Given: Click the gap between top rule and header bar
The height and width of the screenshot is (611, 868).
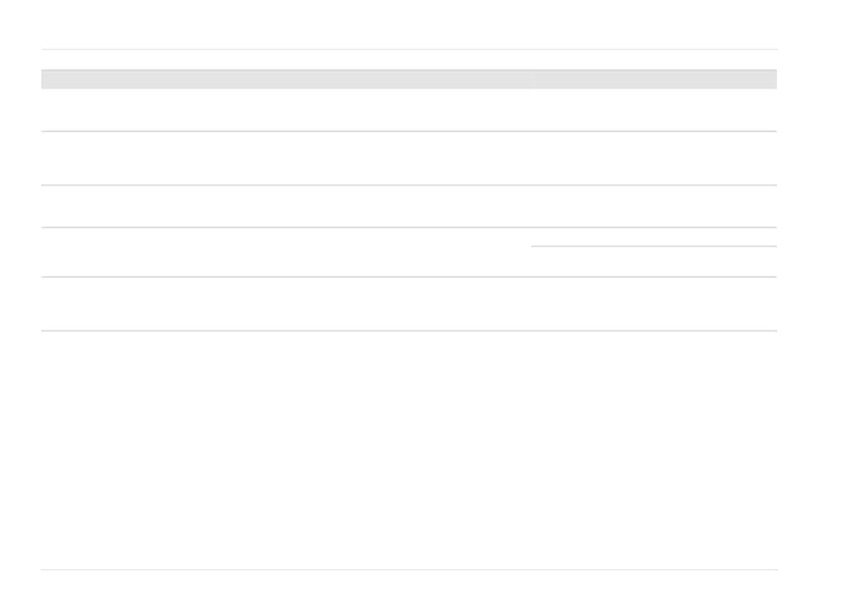Looking at the screenshot, I should click(x=408, y=60).
